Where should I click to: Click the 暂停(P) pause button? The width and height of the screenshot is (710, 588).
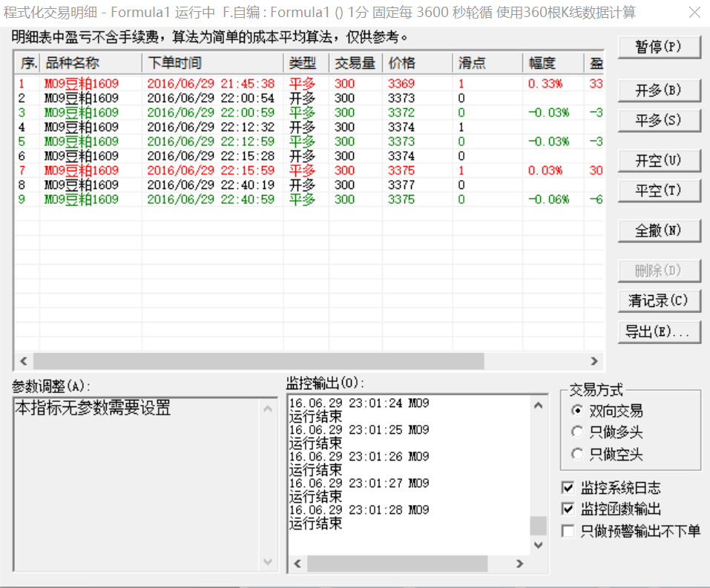pos(659,47)
